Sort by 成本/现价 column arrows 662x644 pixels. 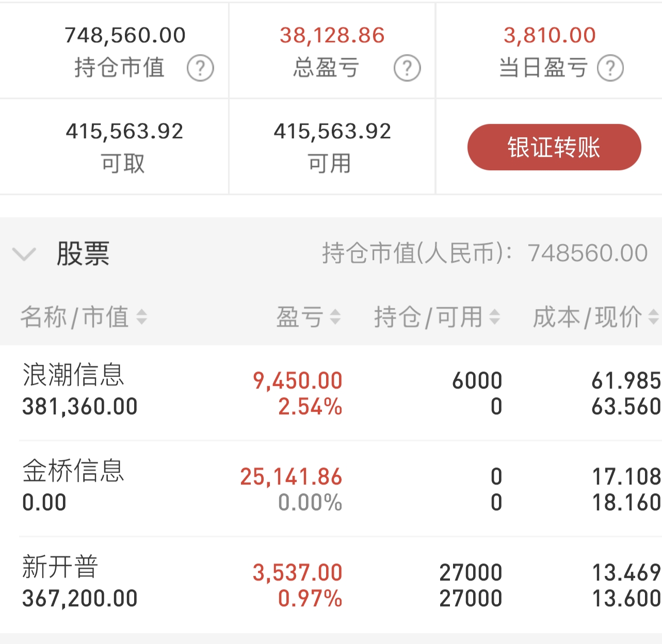click(653, 317)
